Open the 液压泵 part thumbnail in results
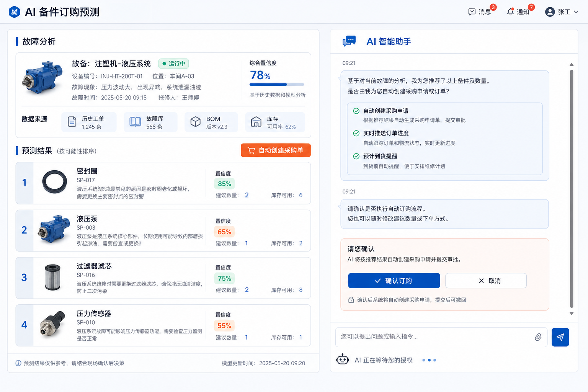The height and width of the screenshot is (392, 588). 54,230
